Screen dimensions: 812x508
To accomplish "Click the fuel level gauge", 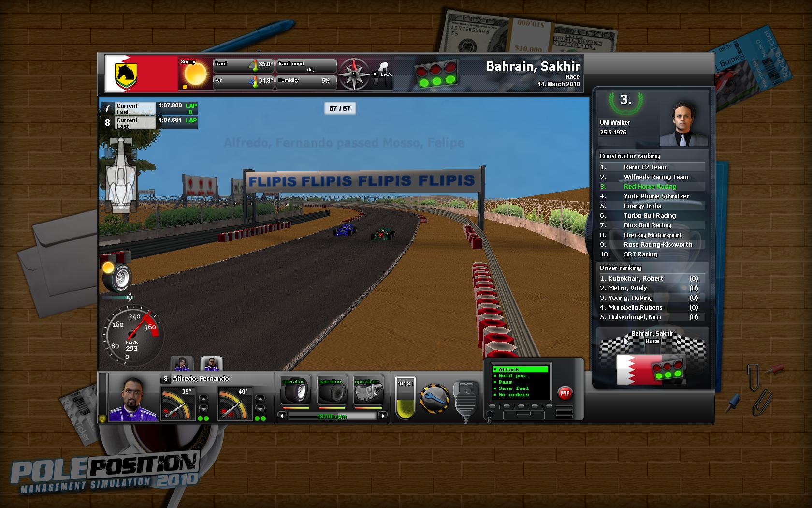I will click(405, 398).
